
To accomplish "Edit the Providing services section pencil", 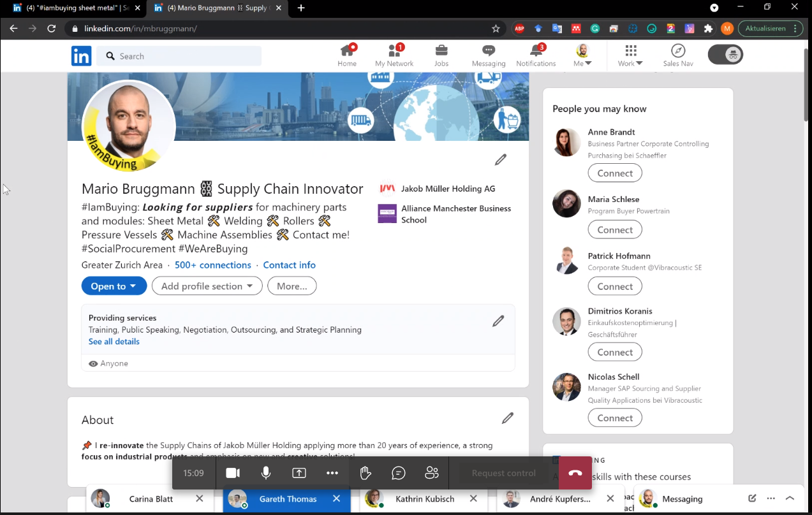I will (x=498, y=321).
